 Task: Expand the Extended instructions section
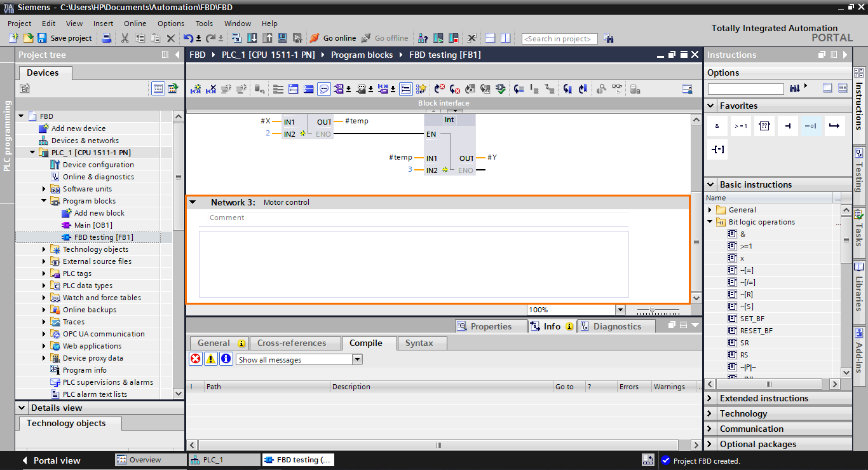tap(710, 398)
